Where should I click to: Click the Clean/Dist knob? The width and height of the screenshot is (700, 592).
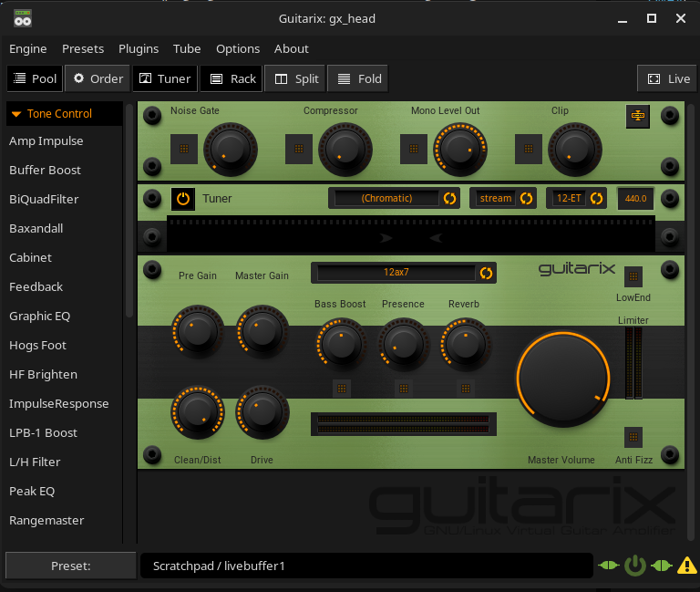[198, 412]
